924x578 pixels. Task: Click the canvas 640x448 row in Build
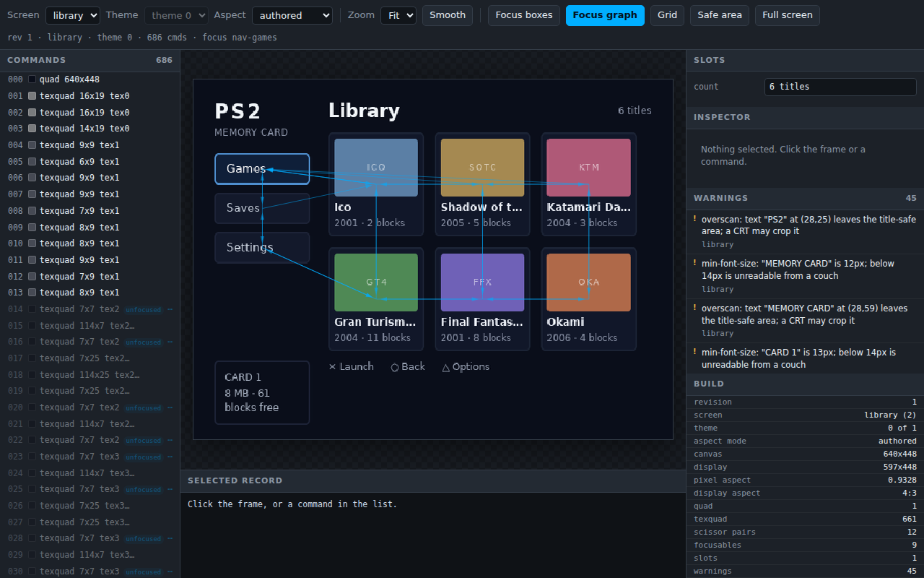[805, 454]
